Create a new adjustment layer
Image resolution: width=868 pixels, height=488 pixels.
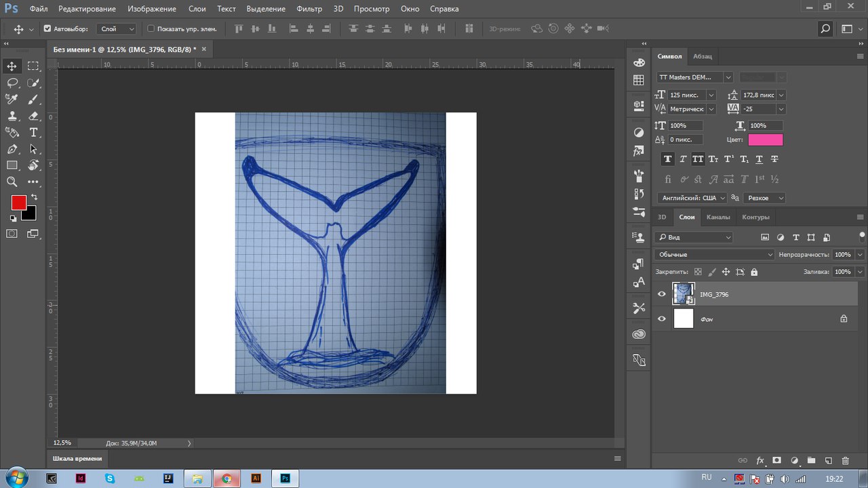coord(794,460)
